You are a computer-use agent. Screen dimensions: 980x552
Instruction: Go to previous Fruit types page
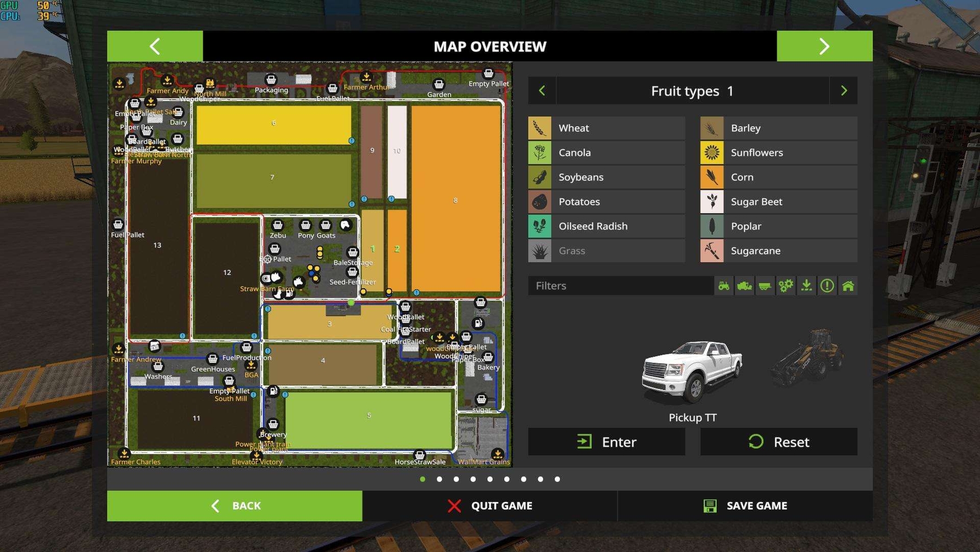pyautogui.click(x=542, y=91)
